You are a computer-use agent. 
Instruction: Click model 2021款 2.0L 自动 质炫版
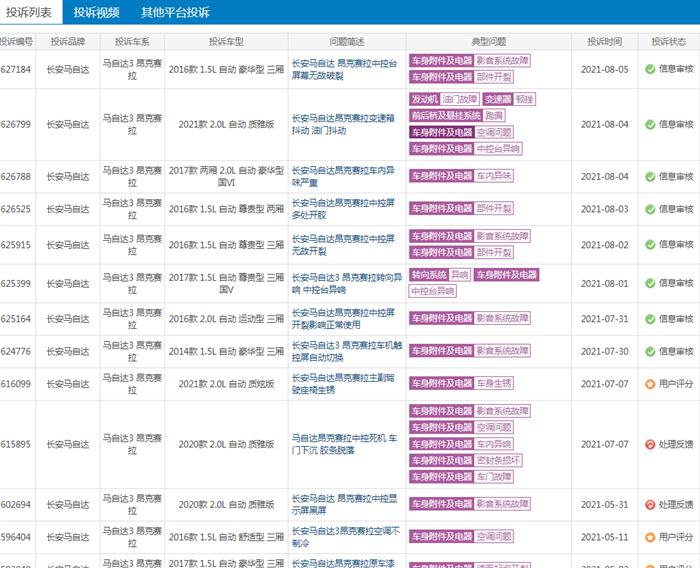[226, 384]
